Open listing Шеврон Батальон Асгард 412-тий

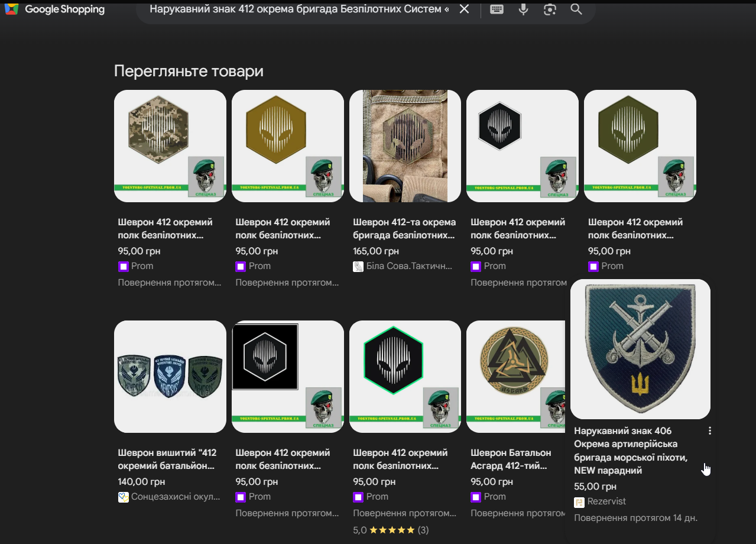tap(511, 459)
